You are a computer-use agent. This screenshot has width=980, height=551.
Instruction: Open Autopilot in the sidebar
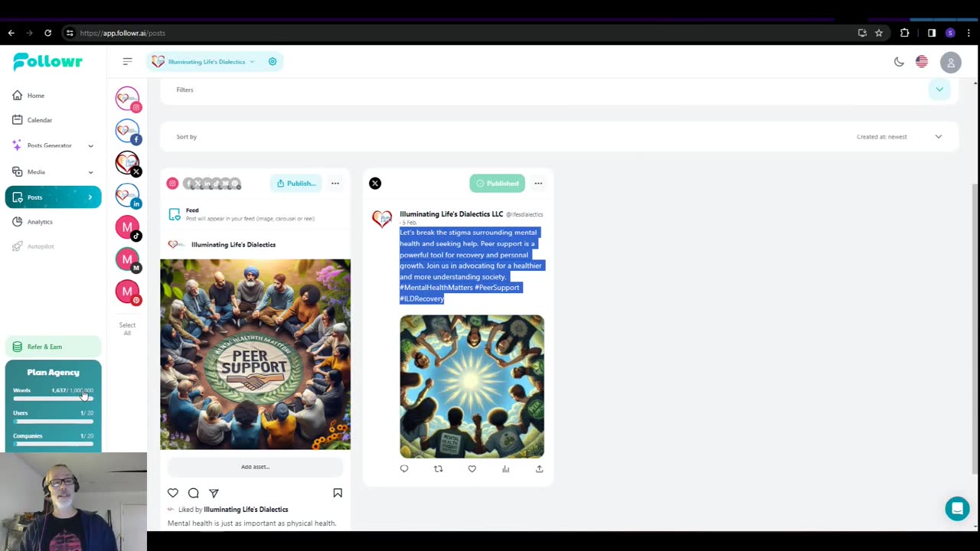click(x=41, y=246)
